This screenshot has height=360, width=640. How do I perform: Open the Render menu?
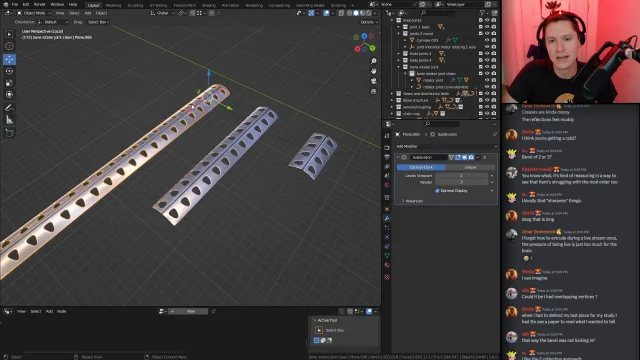click(x=40, y=4)
